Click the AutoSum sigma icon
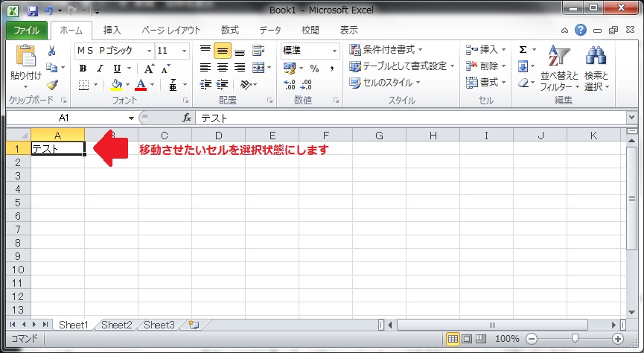 (523, 50)
